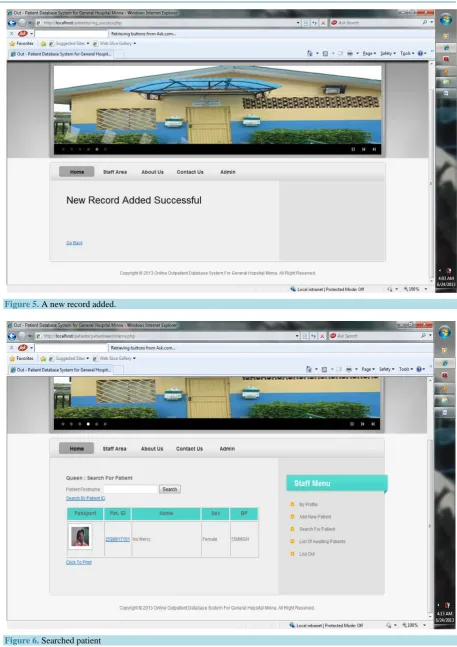The image size is (457, 647).
Task: Click the Print icon in the record-added browser command bar
Action: (x=350, y=53)
